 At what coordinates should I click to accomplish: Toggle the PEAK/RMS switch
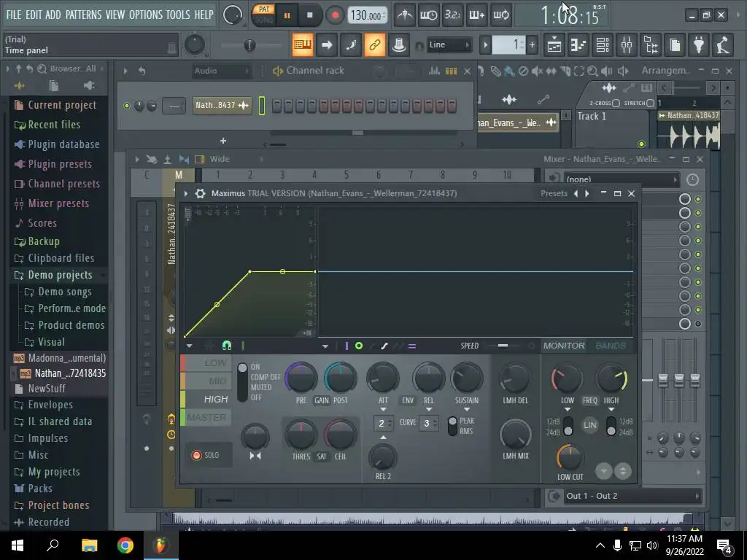coord(452,426)
